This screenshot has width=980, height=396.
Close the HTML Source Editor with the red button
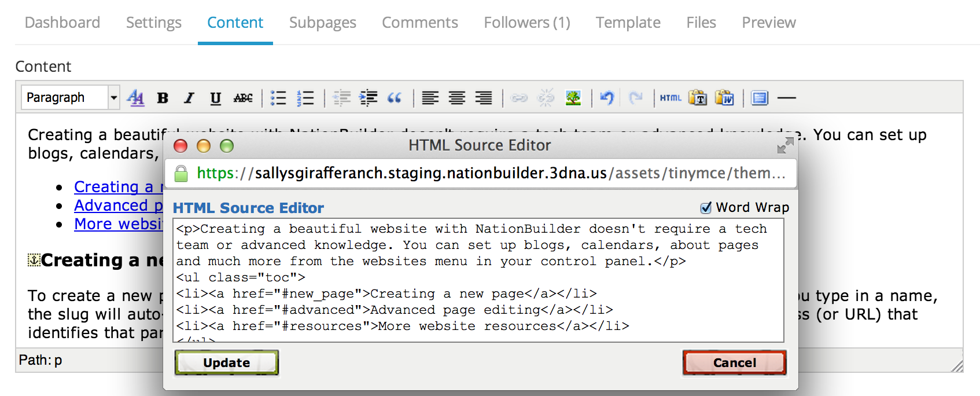point(180,146)
